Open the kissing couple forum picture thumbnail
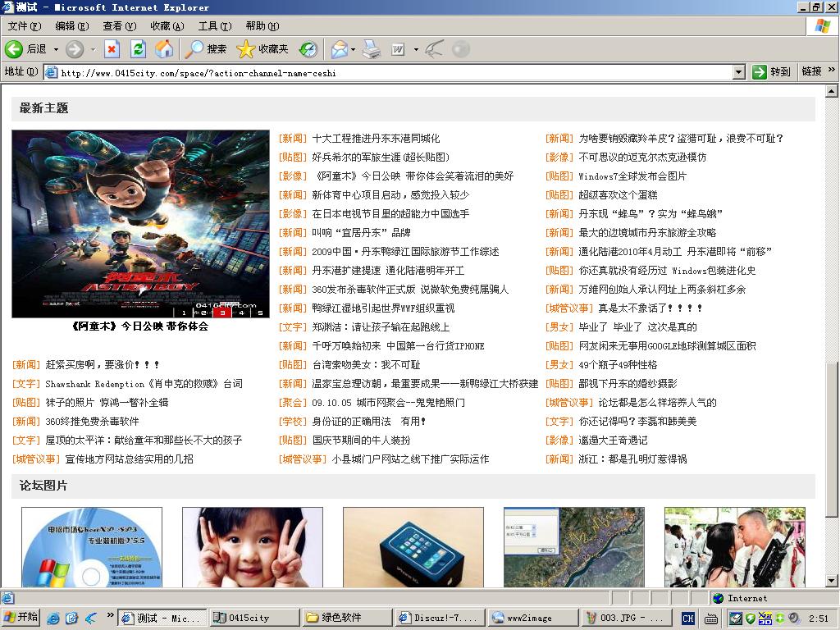 734,547
